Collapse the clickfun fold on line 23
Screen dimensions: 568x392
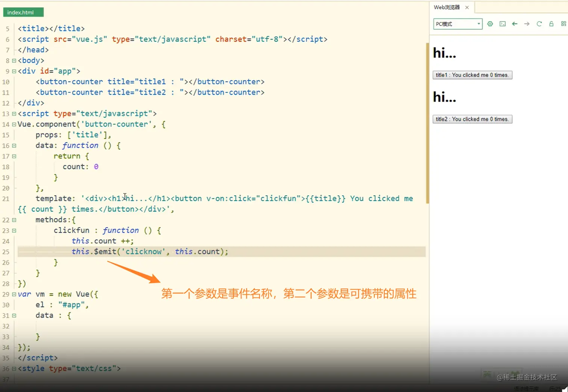coord(14,231)
